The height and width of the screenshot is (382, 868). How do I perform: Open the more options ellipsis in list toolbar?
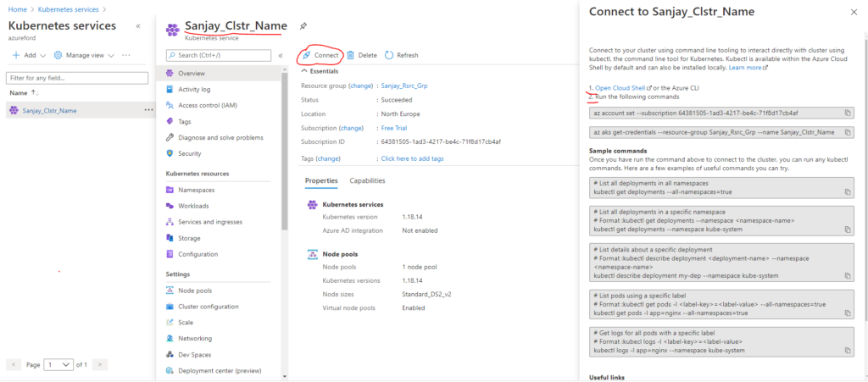(126, 55)
